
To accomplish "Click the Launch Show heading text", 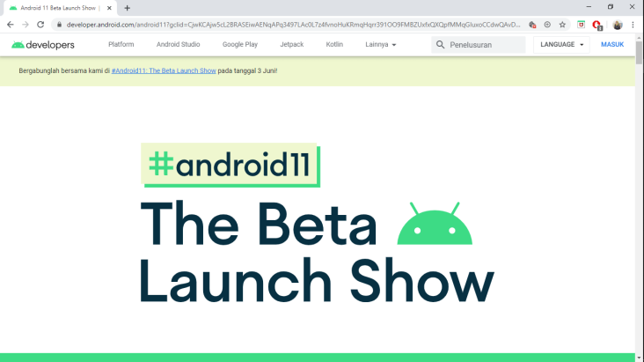I will pos(316,280).
